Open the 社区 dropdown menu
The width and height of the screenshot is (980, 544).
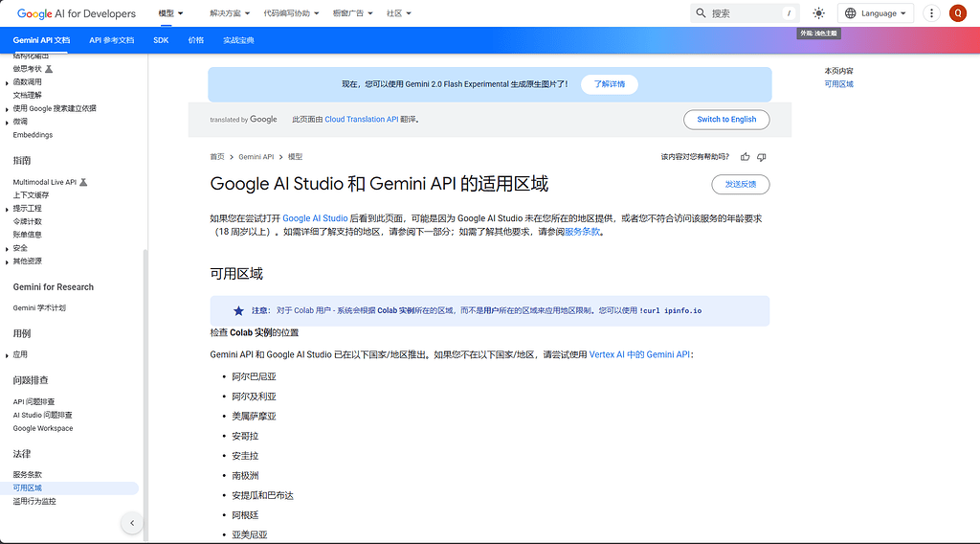pyautogui.click(x=399, y=13)
